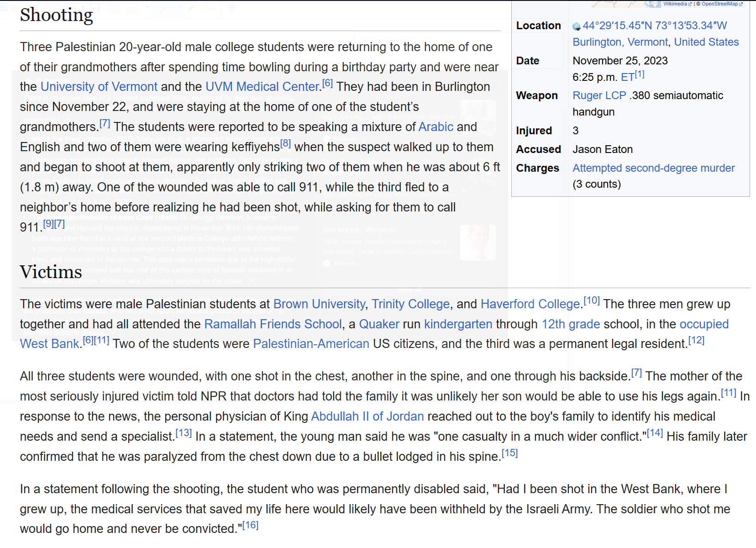Click the 'Date' label in the infobox
The height and width of the screenshot is (548, 756).
528,61
